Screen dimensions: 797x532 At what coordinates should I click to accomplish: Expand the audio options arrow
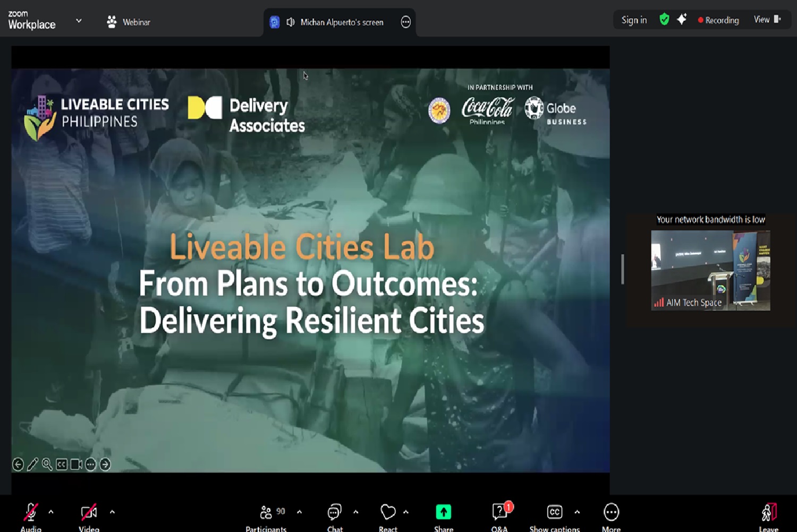pos(51,512)
